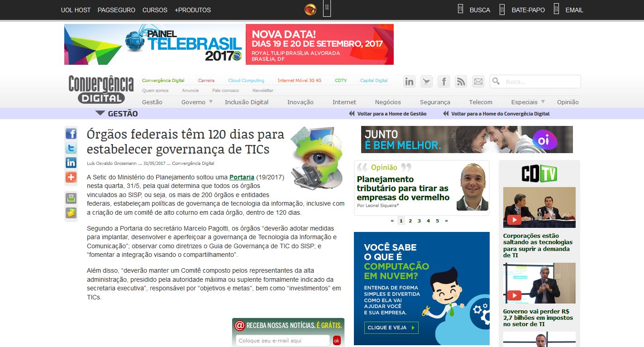The width and height of the screenshot is (644, 347).
Task: Print this article using printer icon
Action: 71,198
